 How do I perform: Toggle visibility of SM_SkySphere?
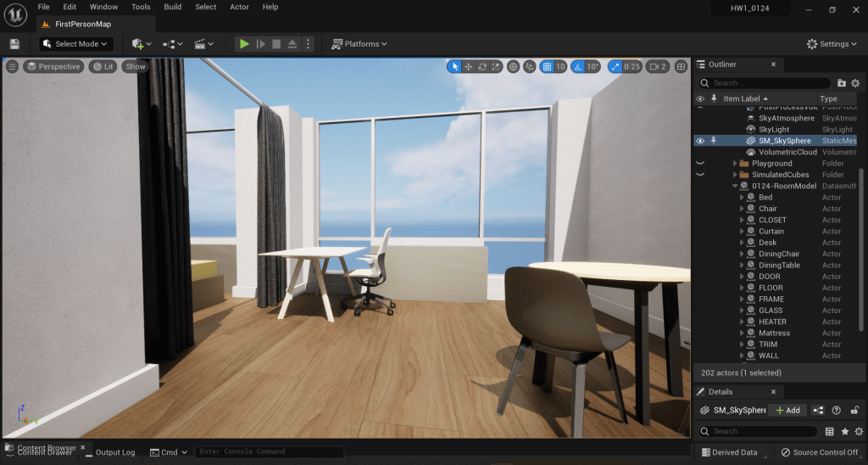700,141
